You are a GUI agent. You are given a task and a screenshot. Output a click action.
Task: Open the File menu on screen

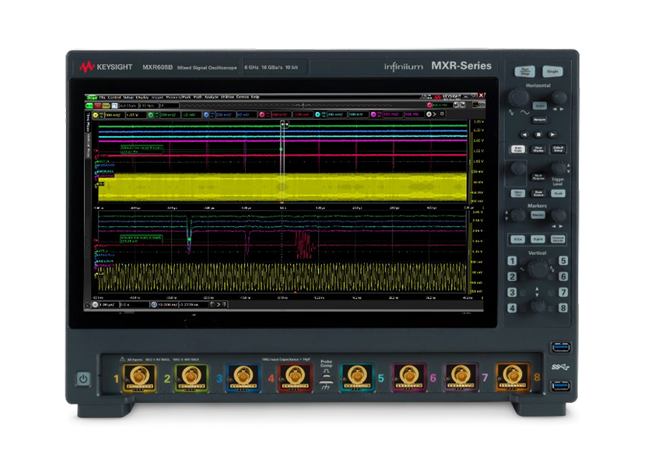pyautogui.click(x=103, y=97)
